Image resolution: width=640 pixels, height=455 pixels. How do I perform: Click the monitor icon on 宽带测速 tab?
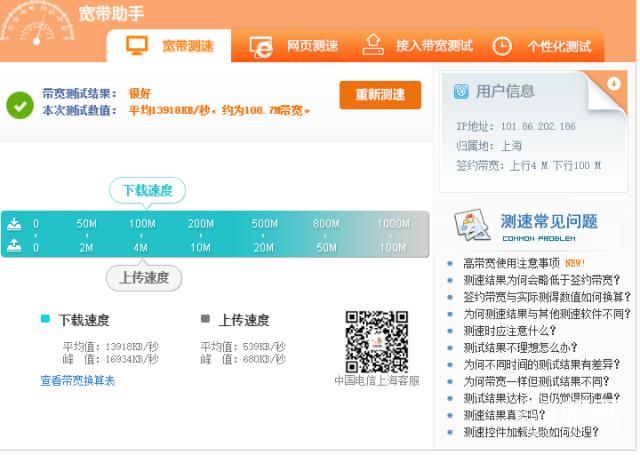point(137,45)
